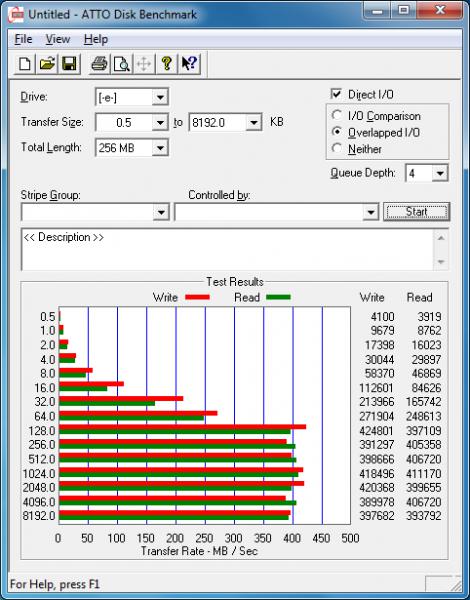
Task: Open the File menu
Action: (23, 39)
